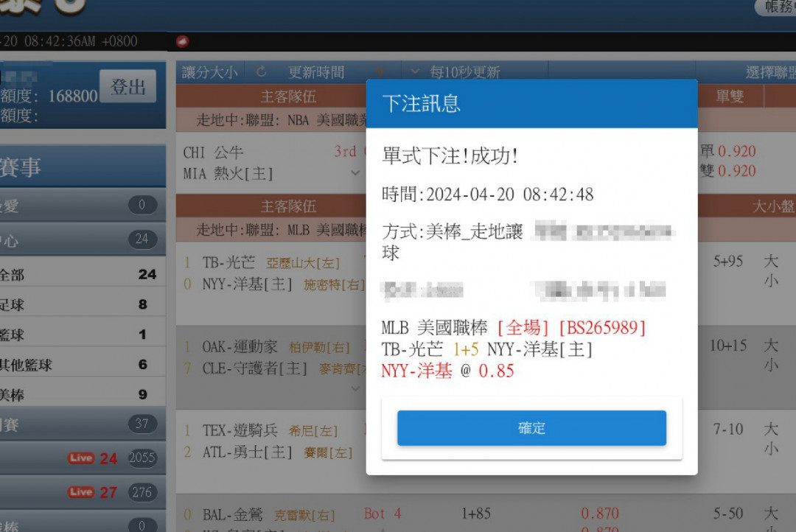Click the CLE-守護者[主] team row

[x=254, y=368]
